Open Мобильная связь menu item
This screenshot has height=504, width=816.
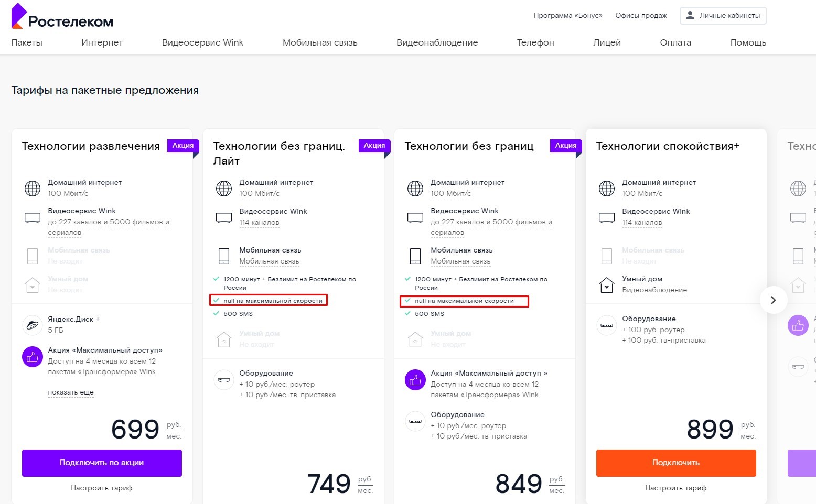click(x=320, y=42)
